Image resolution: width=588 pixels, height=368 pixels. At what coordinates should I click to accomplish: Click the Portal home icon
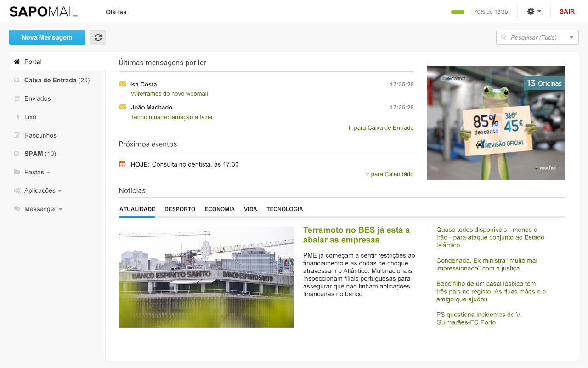pyautogui.click(x=17, y=62)
